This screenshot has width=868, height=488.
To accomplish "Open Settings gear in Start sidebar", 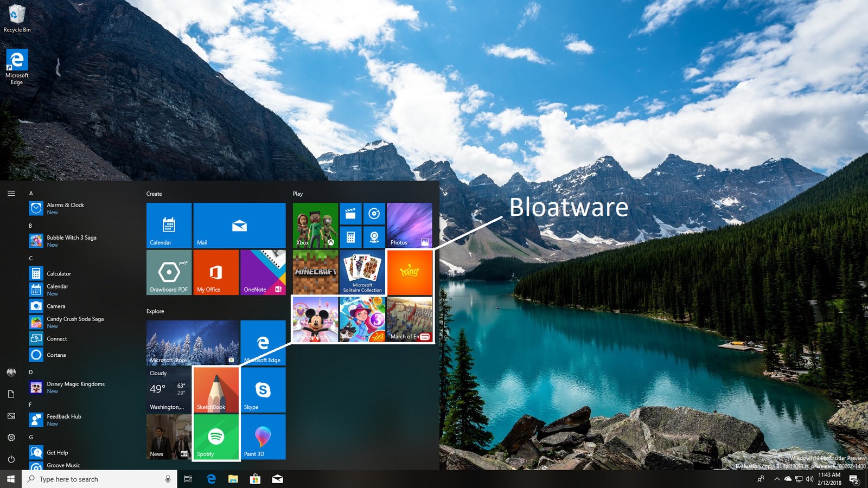I will [11, 438].
